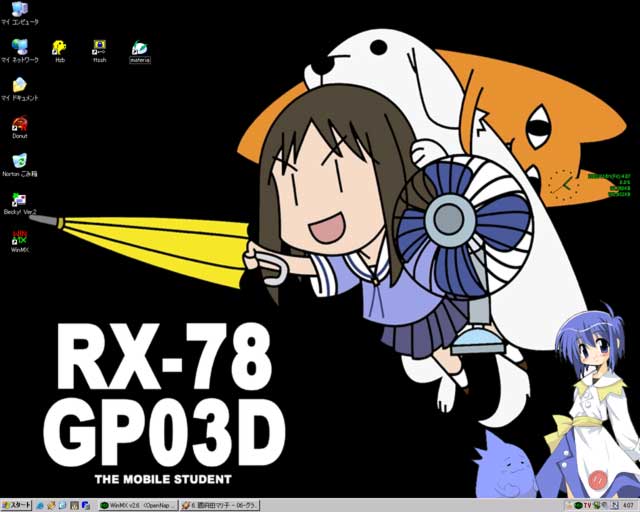640x512 pixels.
Task: Open the Norton ごみ箱 recycle bin
Action: (x=20, y=161)
